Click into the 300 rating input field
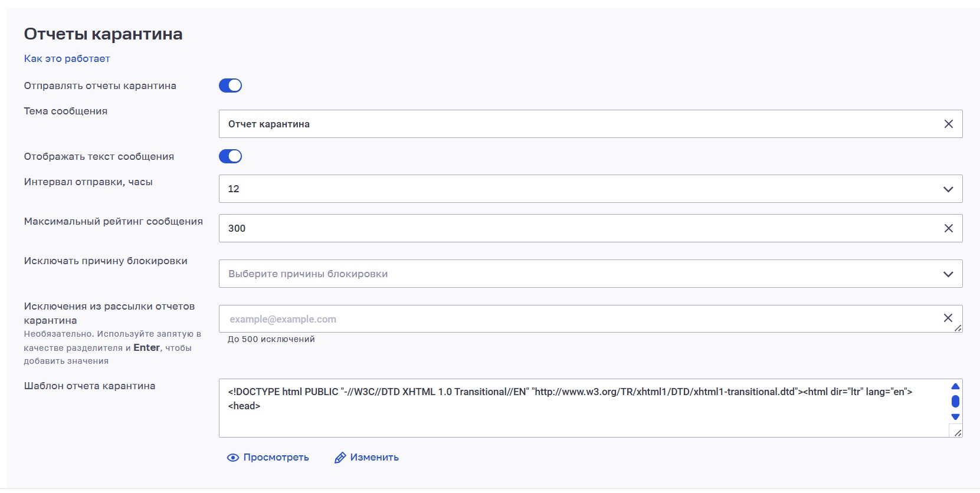 click(x=581, y=228)
